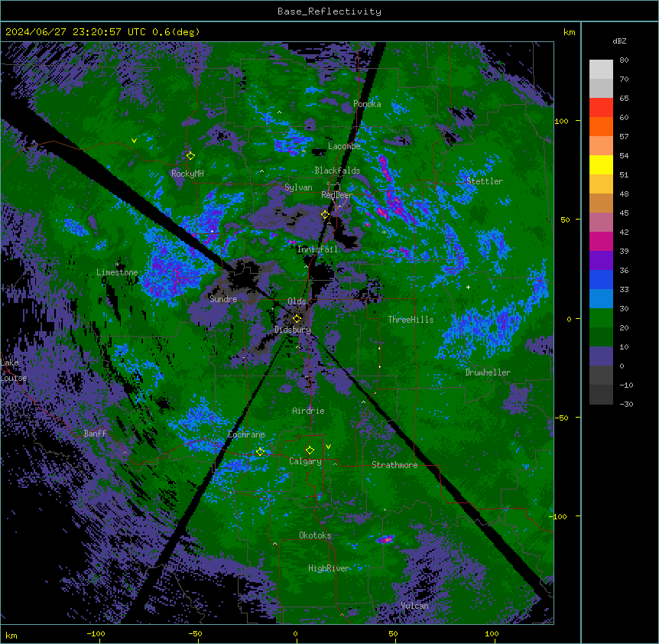
Task: Choose the magenta 42 dBZ legend swatch
Action: (601, 241)
